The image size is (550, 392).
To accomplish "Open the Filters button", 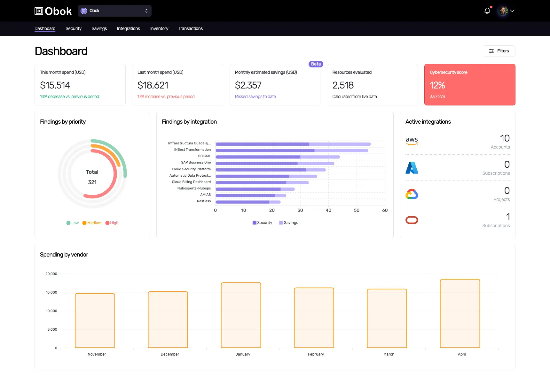I will click(499, 51).
